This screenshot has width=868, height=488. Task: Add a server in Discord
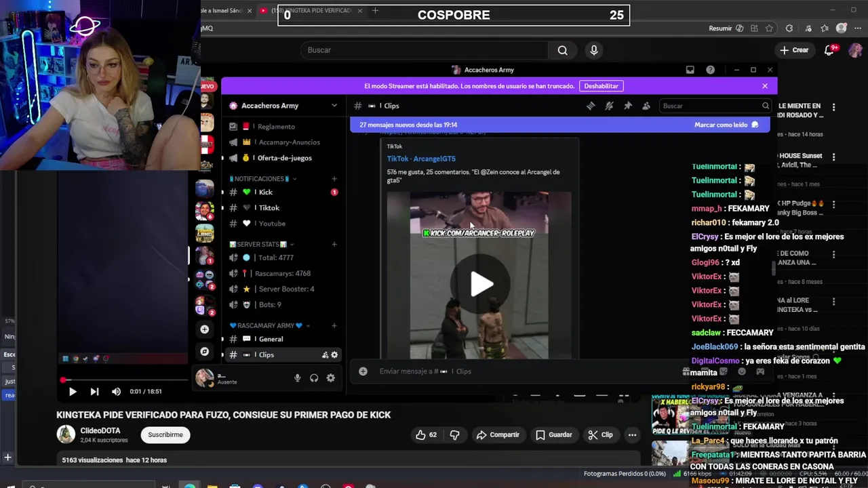coord(204,329)
